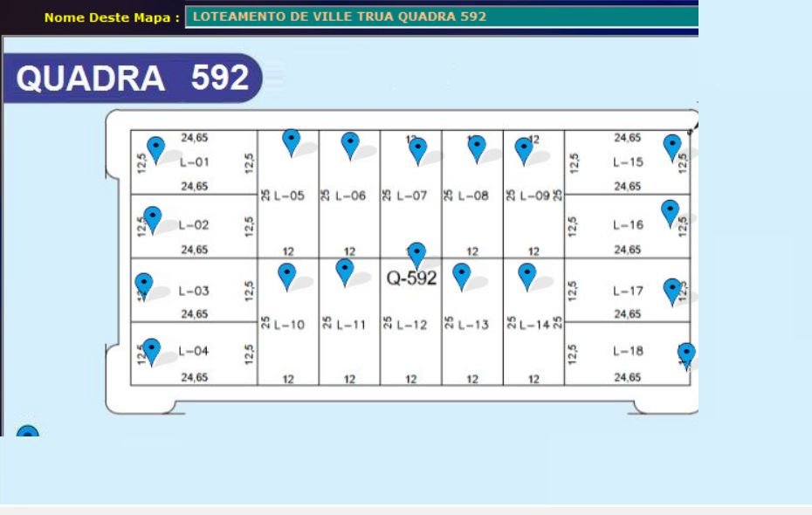The image size is (812, 515).
Task: Click the QUADRA 592 title badge
Action: (131, 79)
